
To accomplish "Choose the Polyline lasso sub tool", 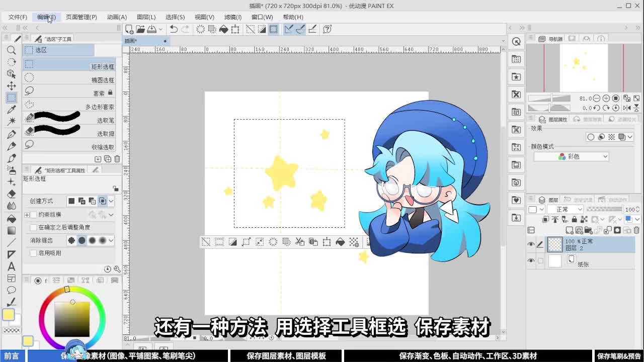I will coord(69,105).
